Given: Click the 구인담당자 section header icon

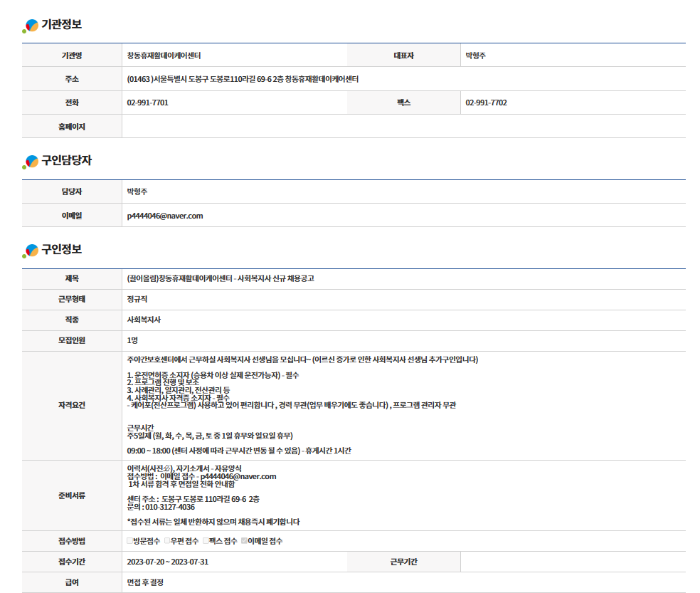Looking at the screenshot, I should coord(31,162).
